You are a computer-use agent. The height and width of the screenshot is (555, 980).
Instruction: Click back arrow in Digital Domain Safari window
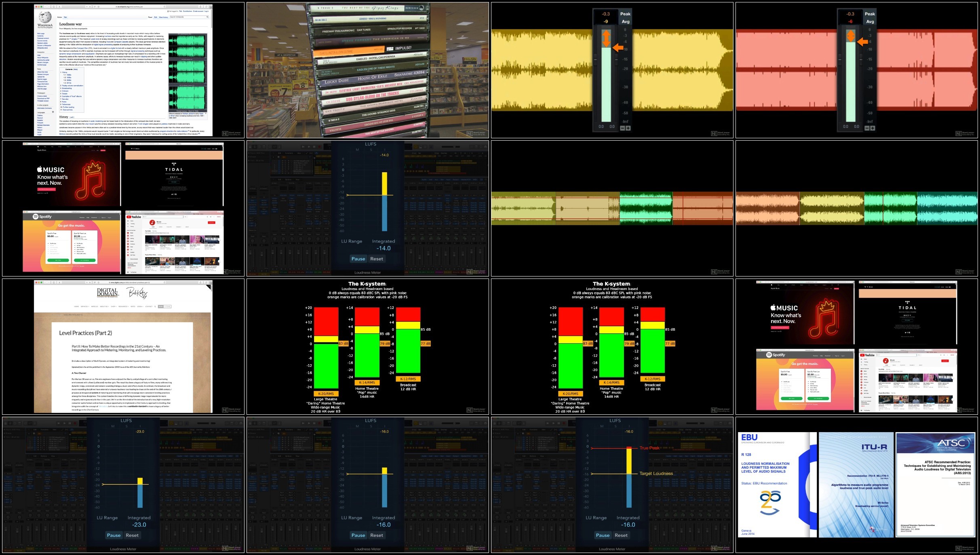coord(45,283)
